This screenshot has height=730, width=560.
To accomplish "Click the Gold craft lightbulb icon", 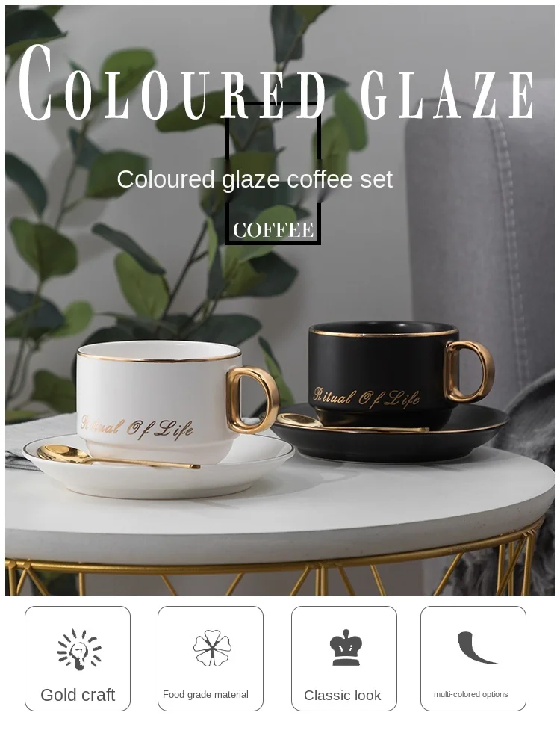I will [x=79, y=649].
